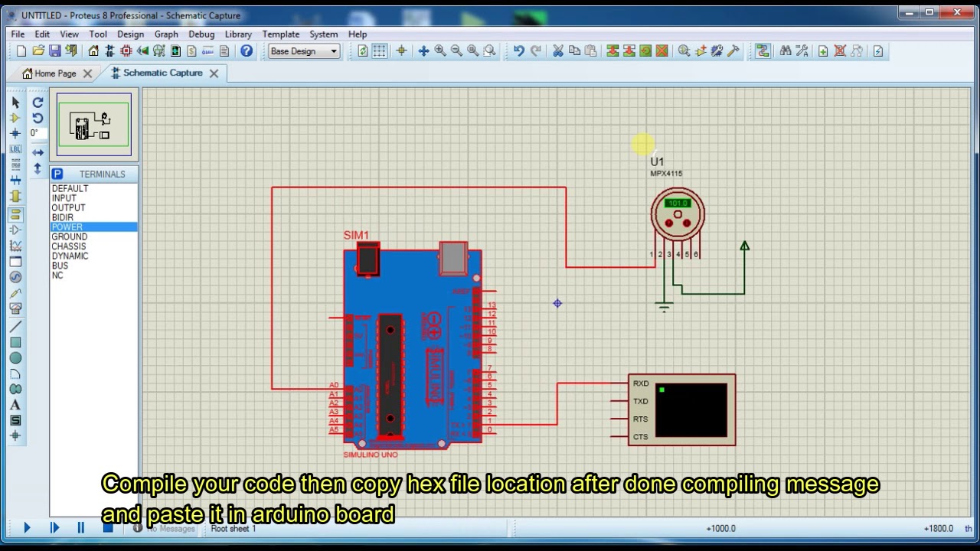Cut the selection with the scissors icon
This screenshot has height=551, width=980.
557,51
